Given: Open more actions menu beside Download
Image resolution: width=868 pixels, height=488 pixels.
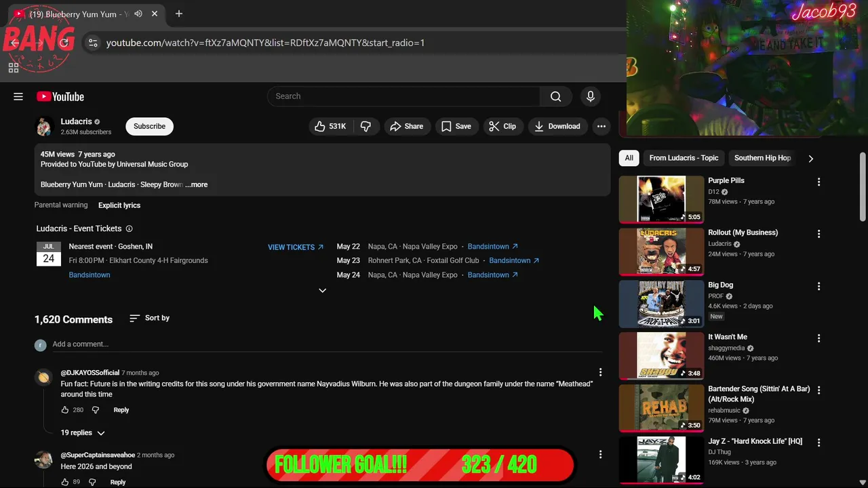Looking at the screenshot, I should tap(601, 126).
